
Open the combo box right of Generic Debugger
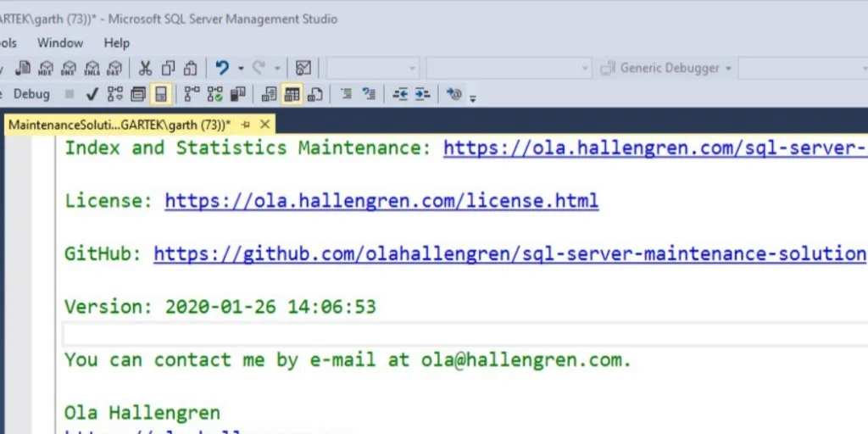(803, 68)
